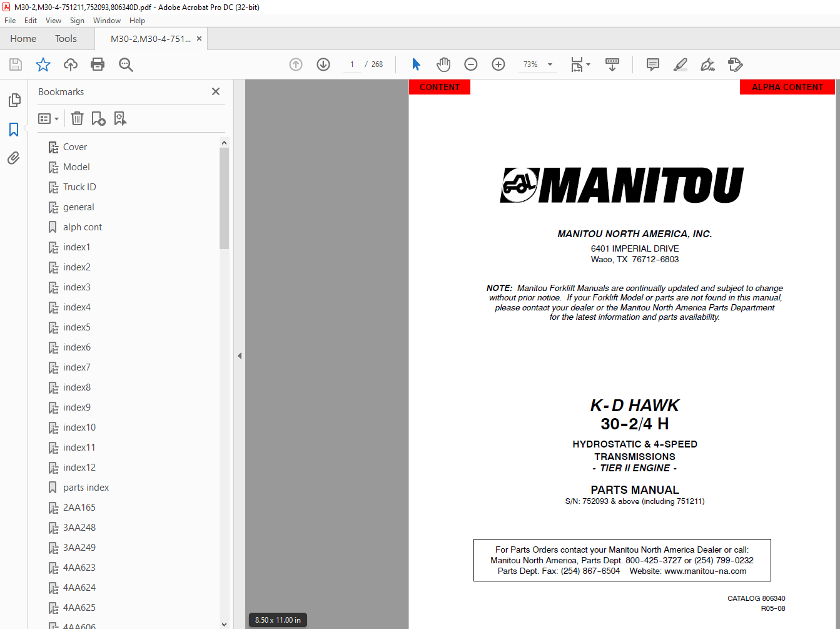Open the fit page options tool
Image resolution: width=840 pixels, height=629 pixels.
coord(577,64)
